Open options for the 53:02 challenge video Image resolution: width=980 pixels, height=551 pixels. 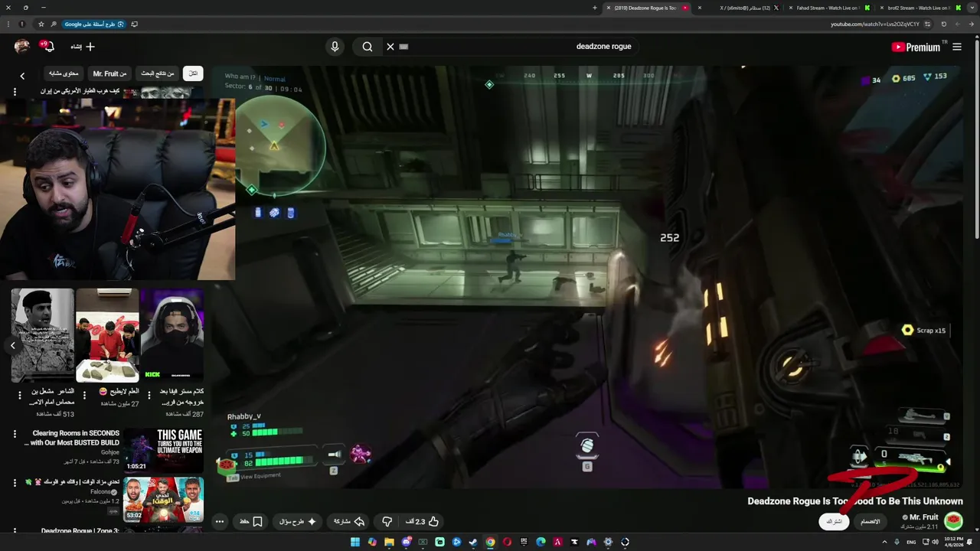pyautogui.click(x=15, y=483)
